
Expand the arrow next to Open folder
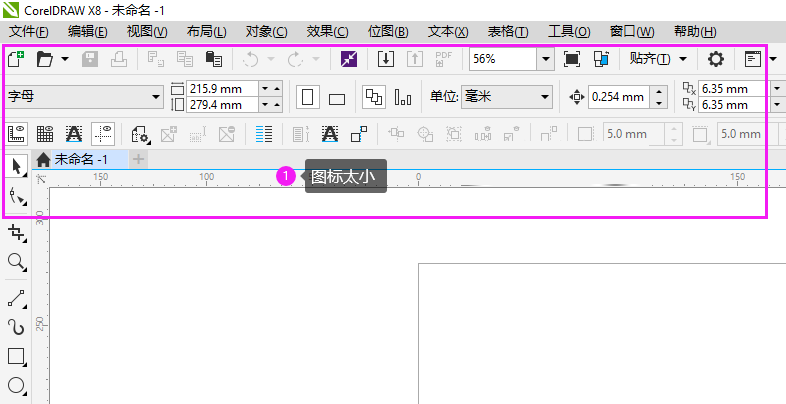click(x=65, y=59)
